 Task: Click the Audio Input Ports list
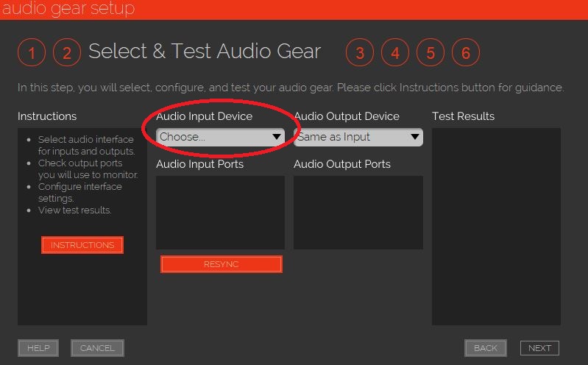[220, 212]
